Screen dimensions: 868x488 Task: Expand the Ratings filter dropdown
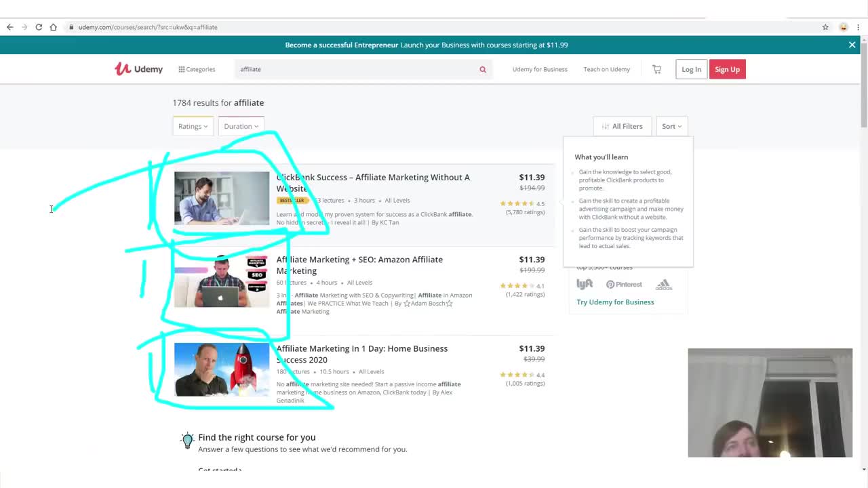193,126
